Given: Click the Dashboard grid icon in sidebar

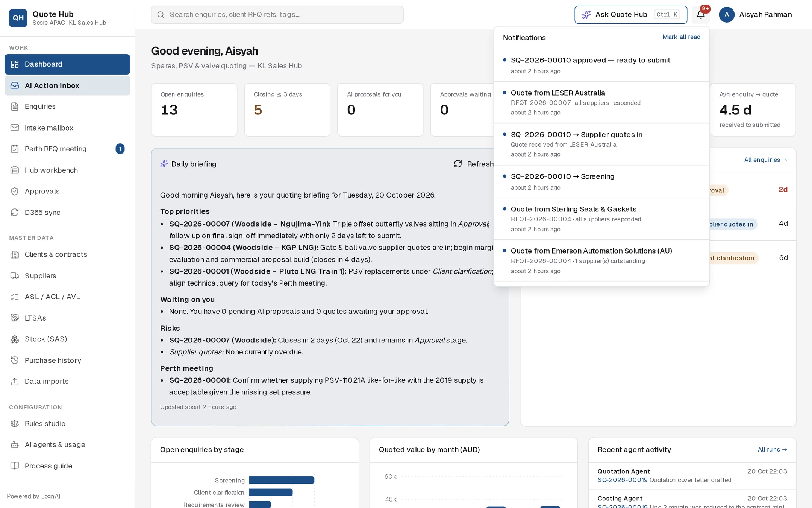Looking at the screenshot, I should click(15, 64).
